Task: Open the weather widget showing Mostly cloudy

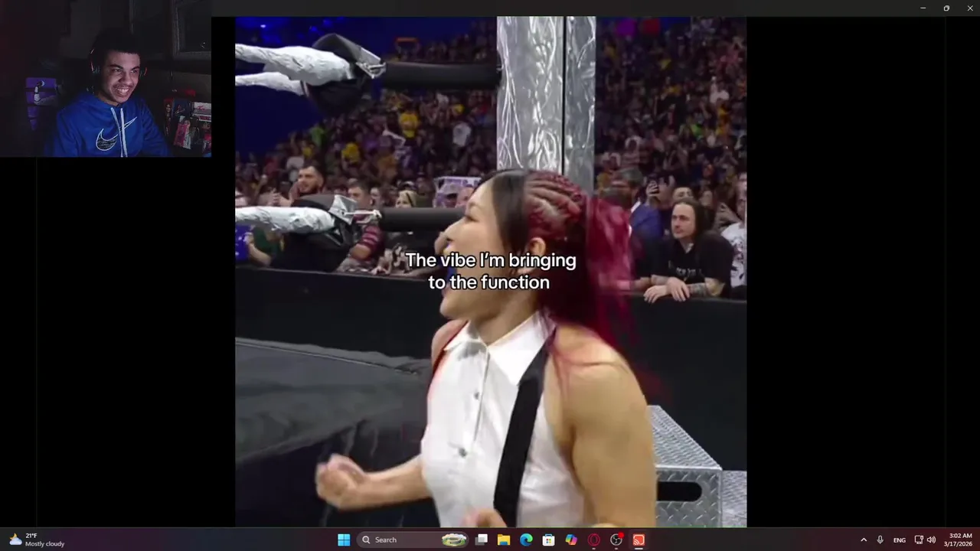Action: [x=37, y=540]
